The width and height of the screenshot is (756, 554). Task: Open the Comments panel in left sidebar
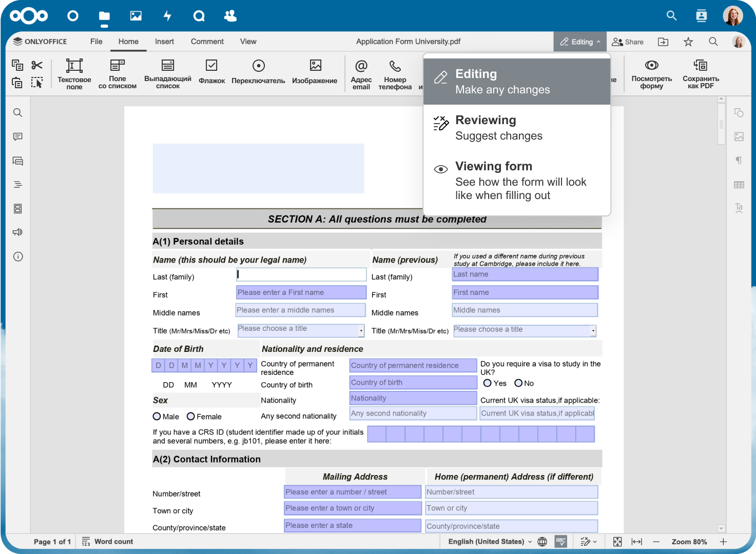pos(18,137)
